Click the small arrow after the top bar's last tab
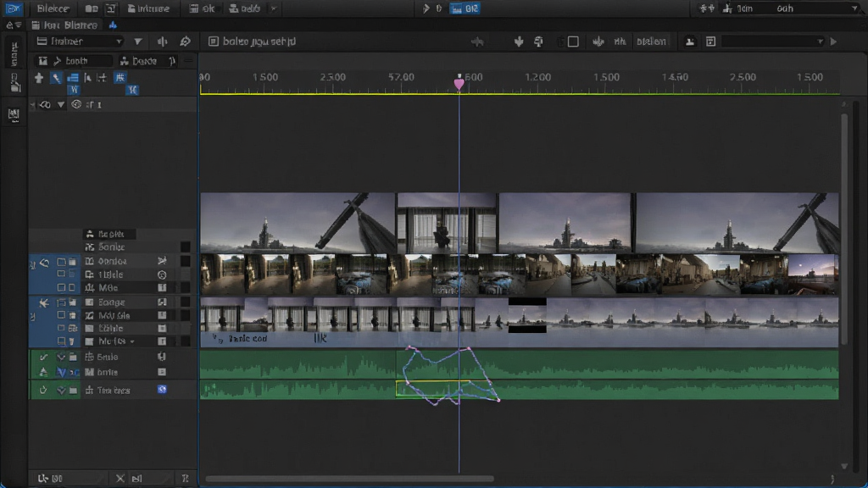This screenshot has width=868, height=488. (x=274, y=8)
